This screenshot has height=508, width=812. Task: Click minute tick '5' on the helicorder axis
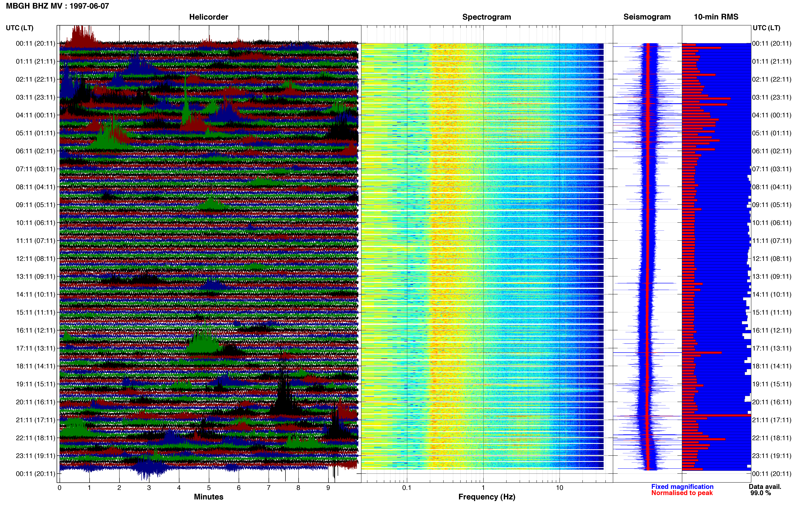tap(209, 488)
